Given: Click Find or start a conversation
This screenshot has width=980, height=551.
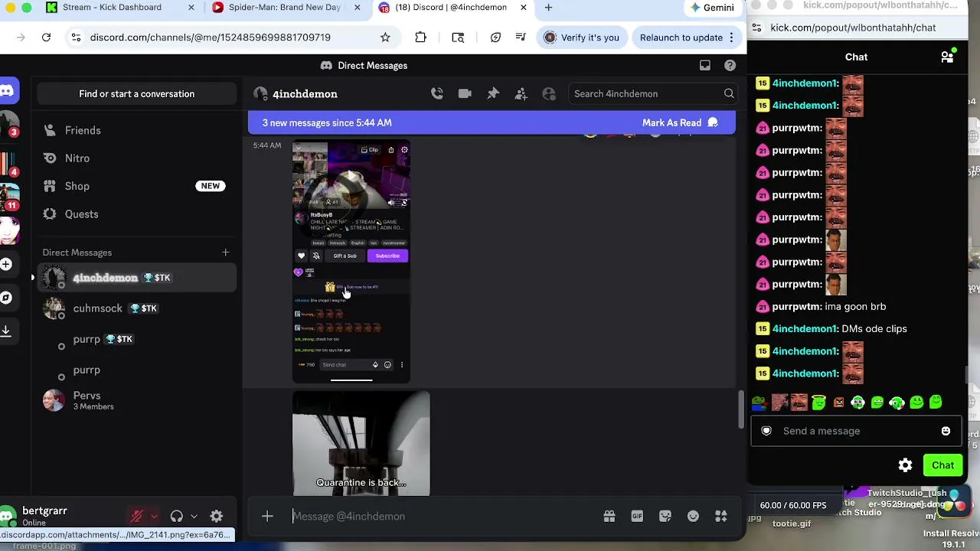Looking at the screenshot, I should click(136, 94).
